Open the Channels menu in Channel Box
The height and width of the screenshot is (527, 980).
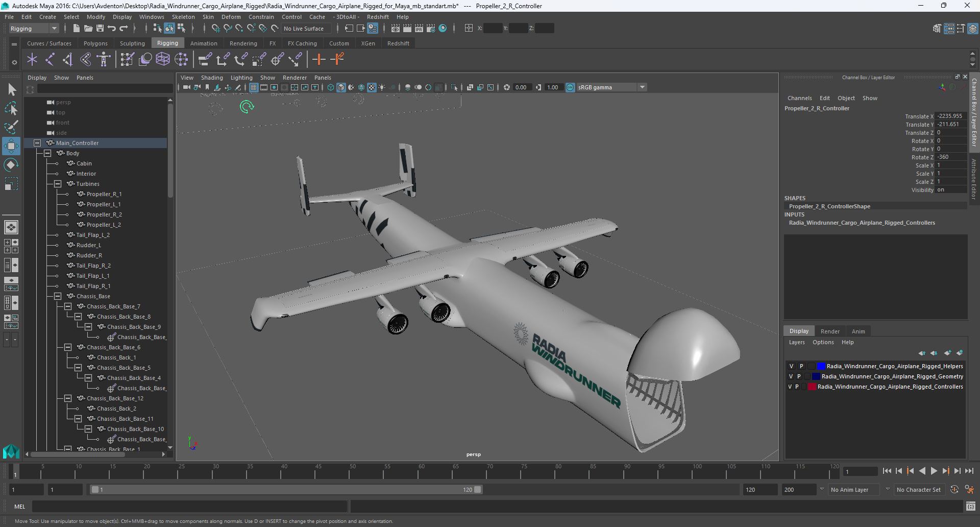tap(799, 98)
